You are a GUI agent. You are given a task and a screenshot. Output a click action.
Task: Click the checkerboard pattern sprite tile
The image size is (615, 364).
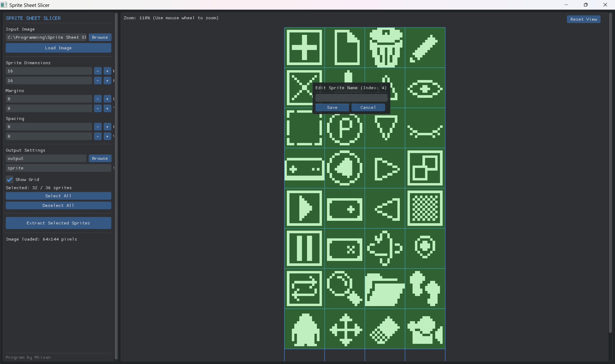pos(425,208)
